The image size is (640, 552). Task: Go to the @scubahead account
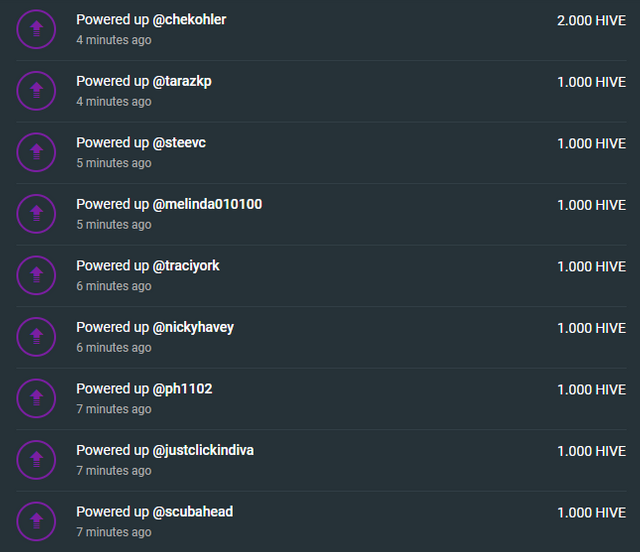click(193, 512)
